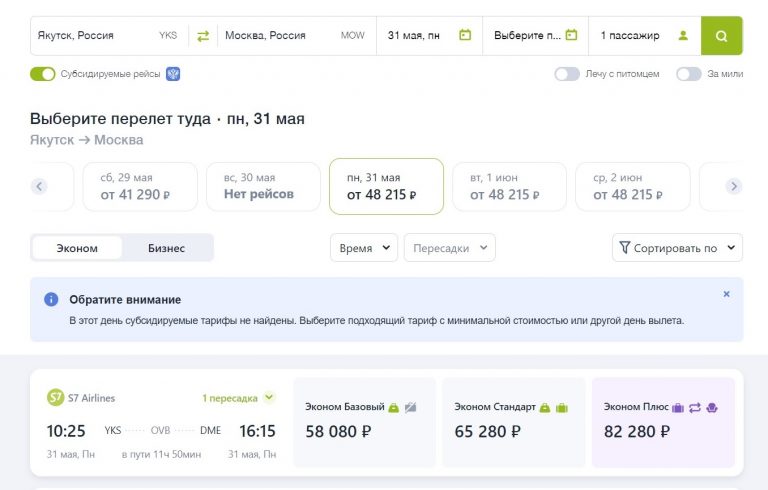Click the subsidized flights emblem icon
Screen dimensions: 768x490
pos(173,74)
